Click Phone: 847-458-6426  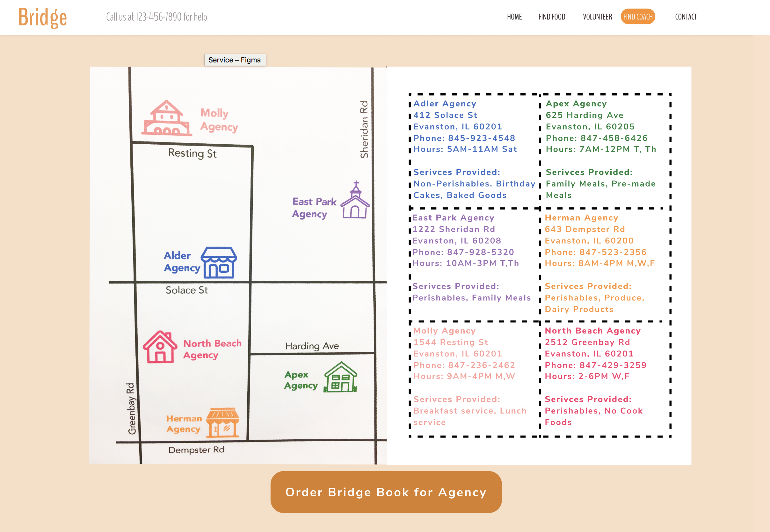pos(597,138)
